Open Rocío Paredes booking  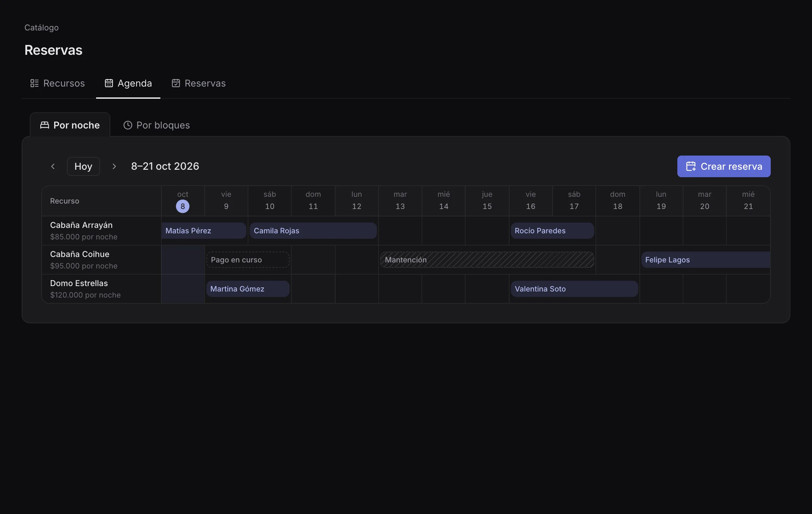tap(552, 231)
